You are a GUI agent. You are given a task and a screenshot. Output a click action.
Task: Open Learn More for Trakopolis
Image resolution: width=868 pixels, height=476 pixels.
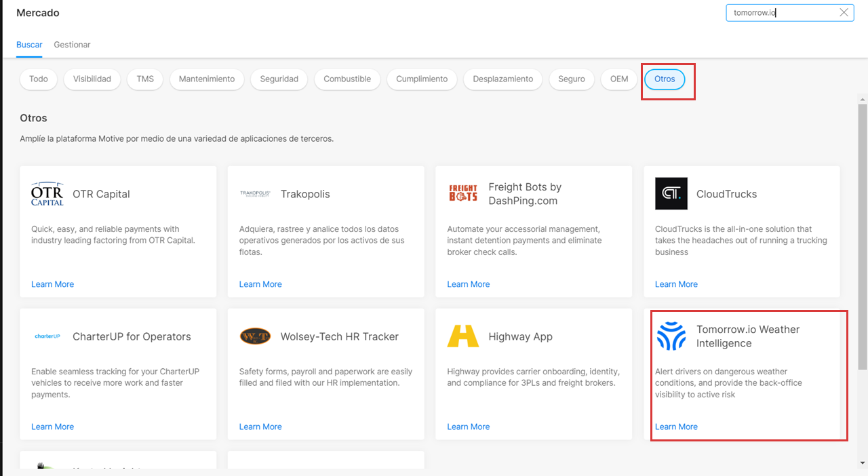point(260,284)
